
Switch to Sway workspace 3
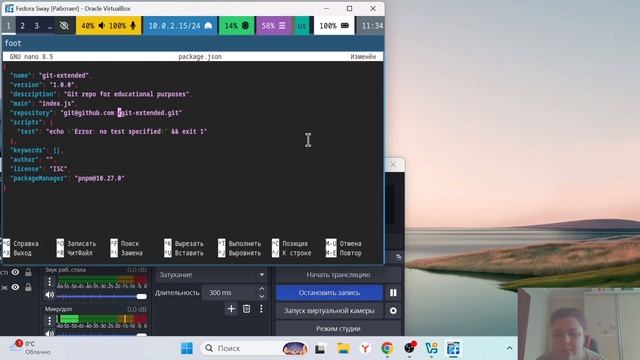[x=36, y=26]
